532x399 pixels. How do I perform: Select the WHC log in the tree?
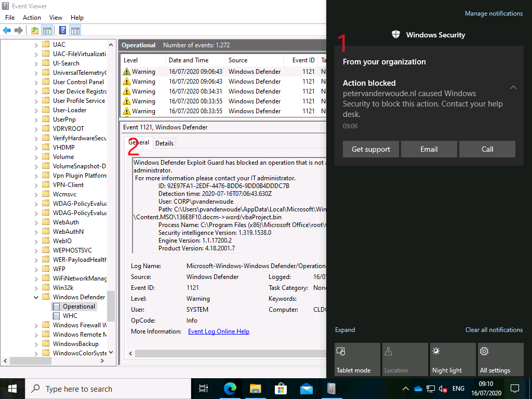click(70, 316)
